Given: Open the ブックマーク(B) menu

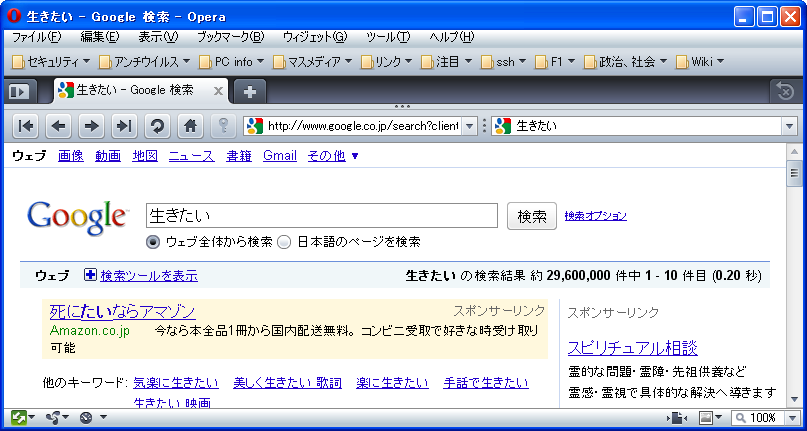Looking at the screenshot, I should coord(231,37).
